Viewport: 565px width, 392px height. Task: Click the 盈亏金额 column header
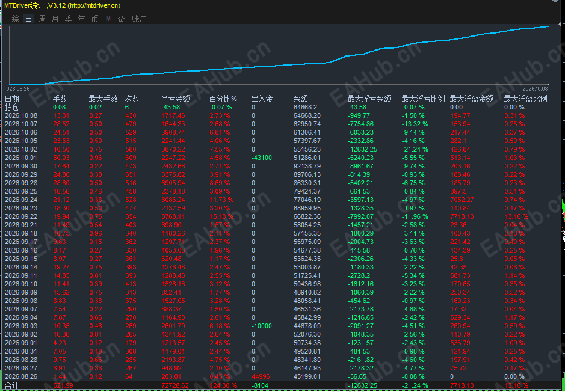(x=176, y=99)
